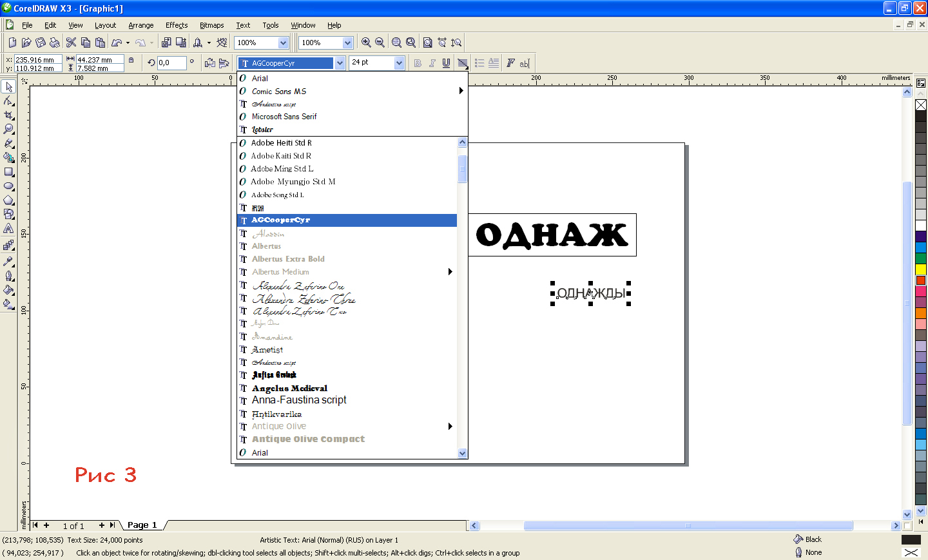Open the second 100% zoom dropdown
928x560 pixels.
347,43
